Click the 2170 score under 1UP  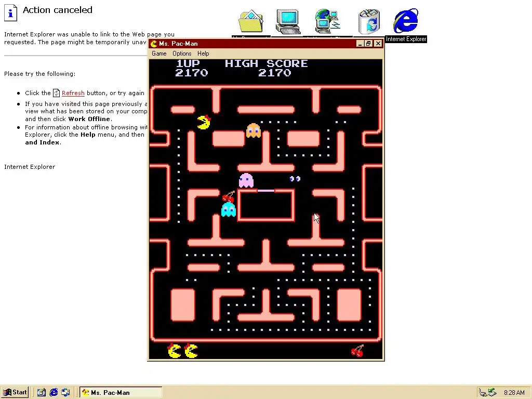[x=192, y=73]
